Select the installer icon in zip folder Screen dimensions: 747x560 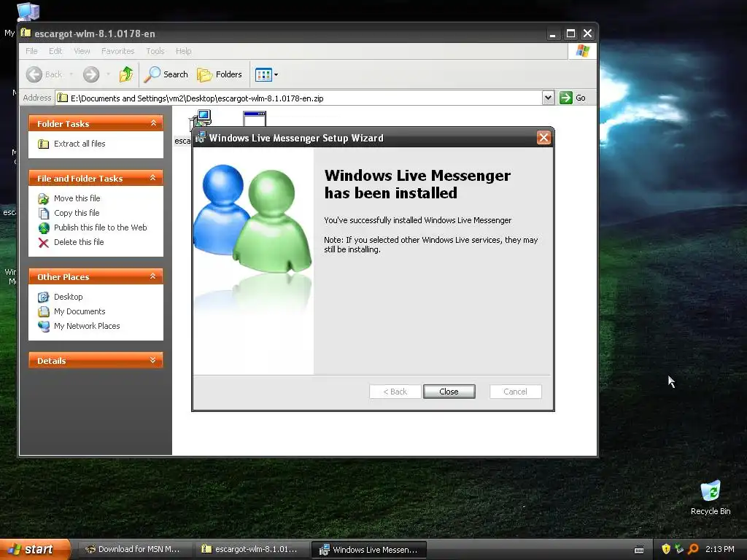tap(201, 119)
